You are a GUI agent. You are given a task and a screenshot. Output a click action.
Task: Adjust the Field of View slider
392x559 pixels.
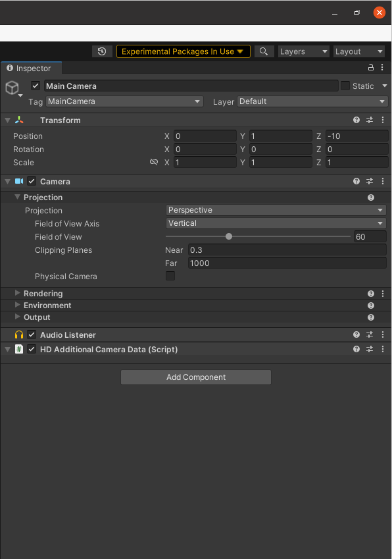pyautogui.click(x=258, y=236)
